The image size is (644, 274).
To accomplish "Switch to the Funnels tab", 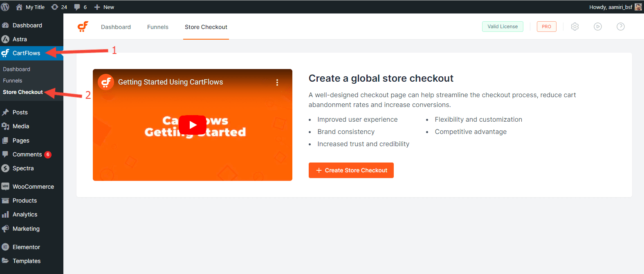I will [x=158, y=27].
